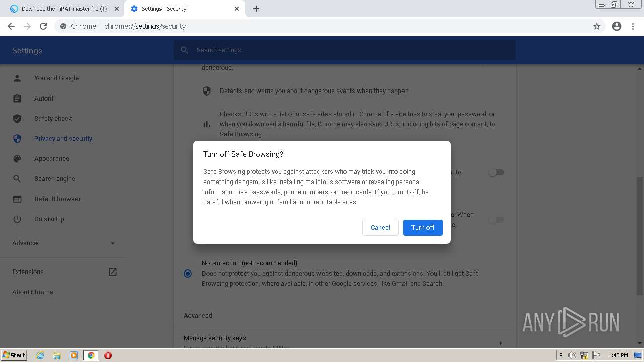Launch Internet Explorer from the taskbar
This screenshot has height=362, width=644.
(40, 355)
